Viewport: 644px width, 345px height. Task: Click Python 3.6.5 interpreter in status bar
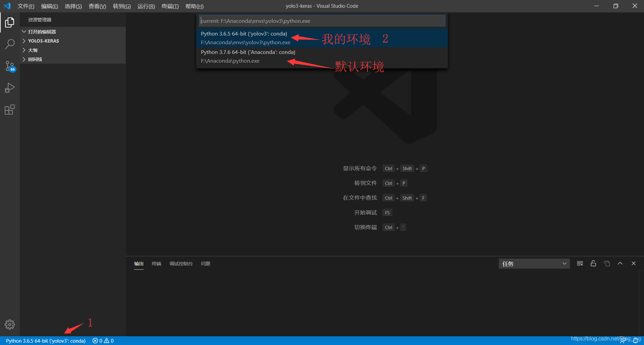(x=46, y=341)
